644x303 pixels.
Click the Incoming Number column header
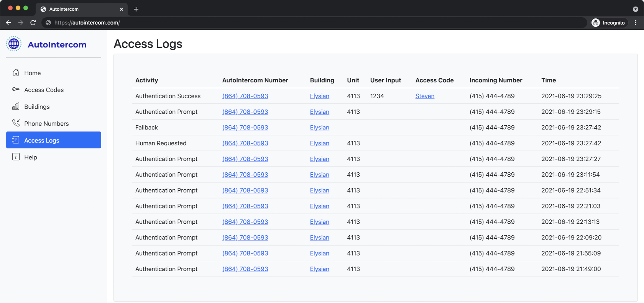pyautogui.click(x=496, y=80)
